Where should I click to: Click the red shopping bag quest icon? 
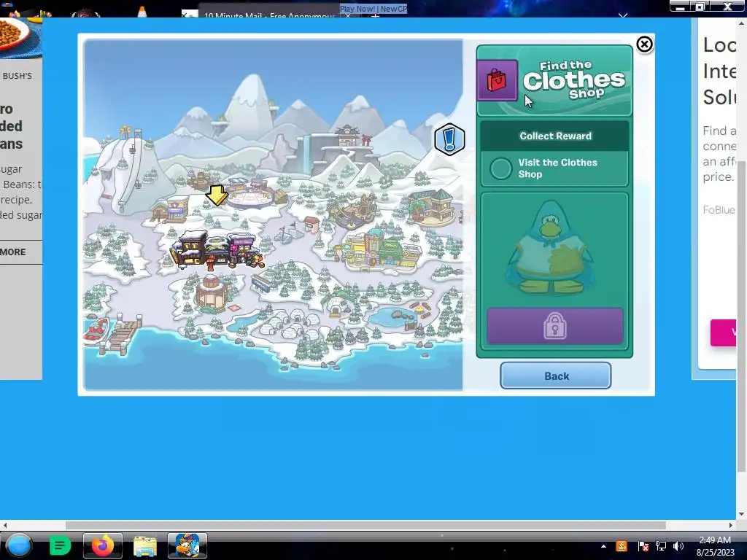(497, 80)
